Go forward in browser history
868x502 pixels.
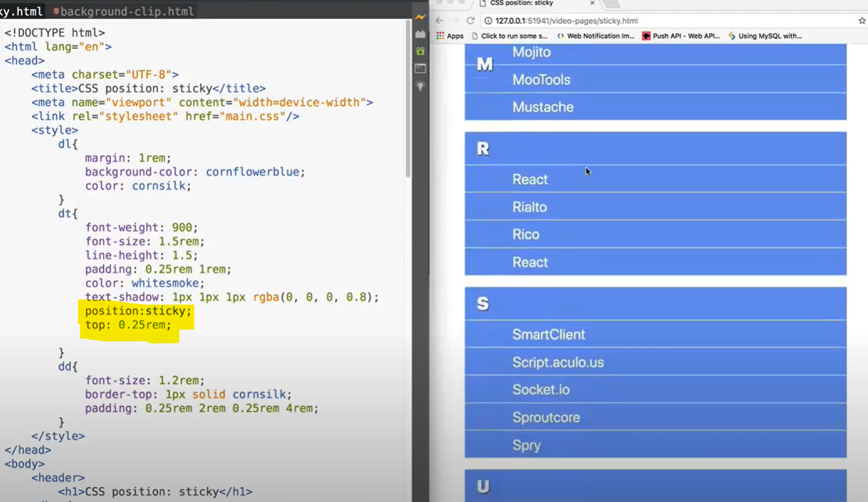click(455, 21)
